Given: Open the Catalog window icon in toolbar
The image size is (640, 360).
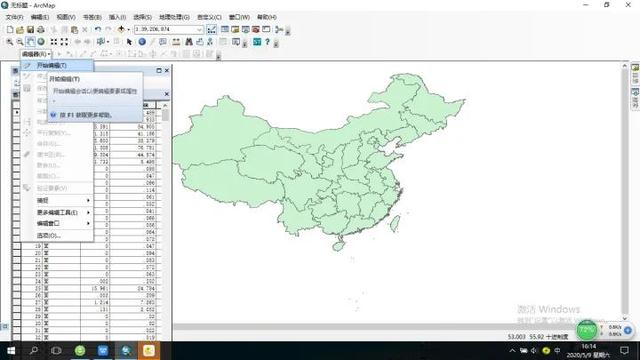Looking at the screenshot, I should (x=235, y=29).
